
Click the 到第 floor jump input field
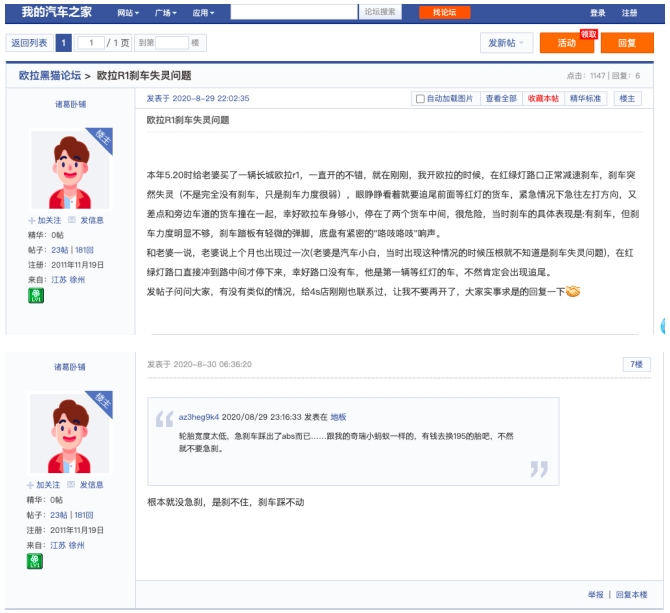click(172, 43)
